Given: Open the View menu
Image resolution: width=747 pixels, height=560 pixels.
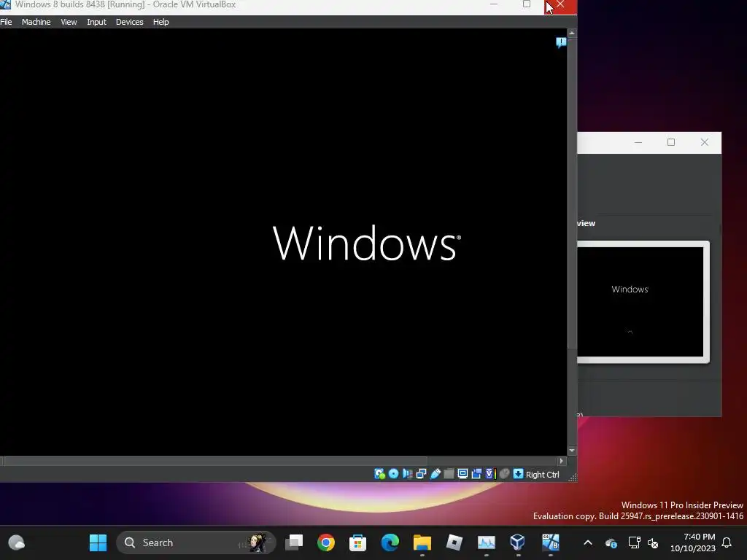Looking at the screenshot, I should click(x=69, y=22).
